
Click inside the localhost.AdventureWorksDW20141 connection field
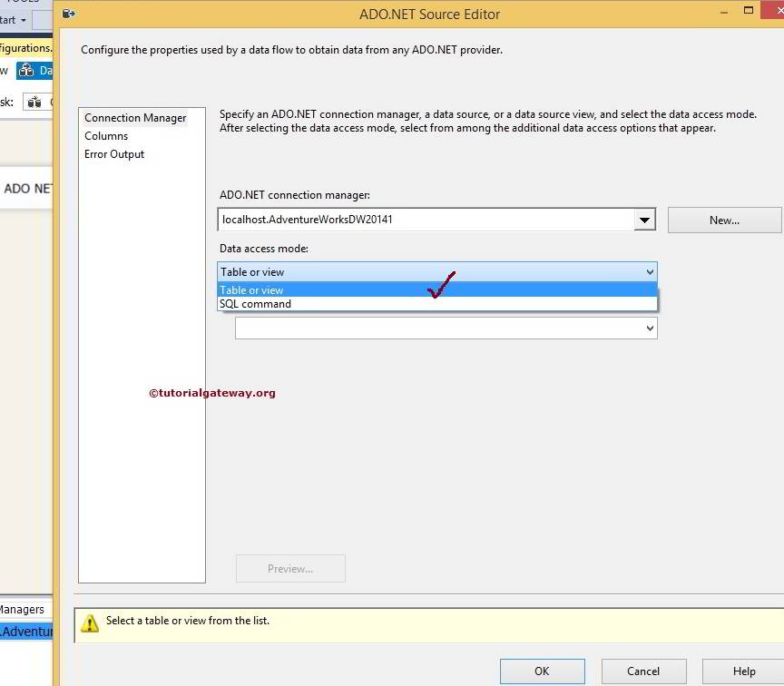click(408, 219)
